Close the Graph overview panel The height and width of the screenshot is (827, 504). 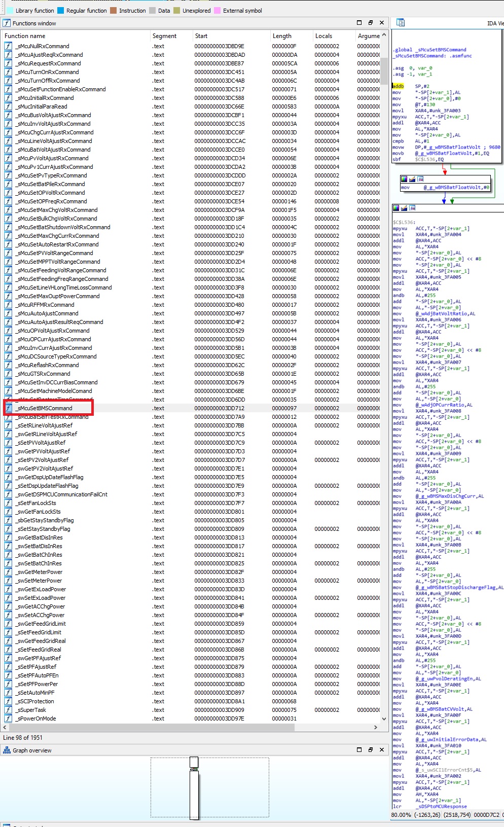[382, 750]
